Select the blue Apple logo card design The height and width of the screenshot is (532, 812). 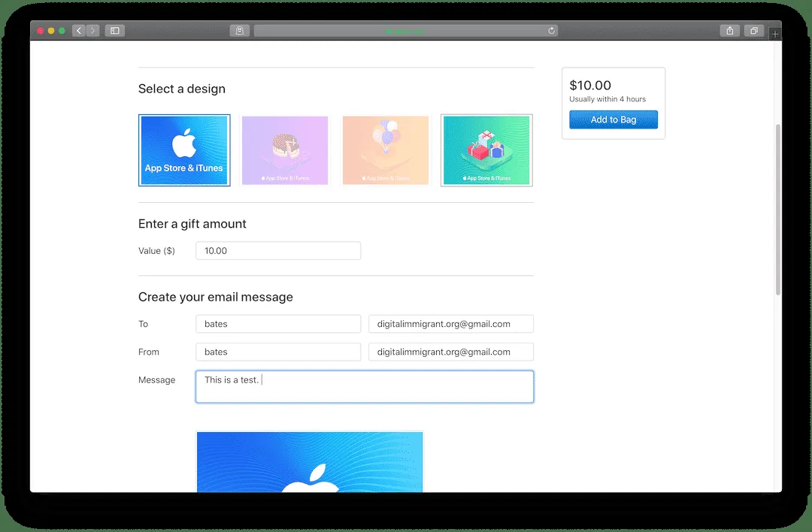[184, 150]
